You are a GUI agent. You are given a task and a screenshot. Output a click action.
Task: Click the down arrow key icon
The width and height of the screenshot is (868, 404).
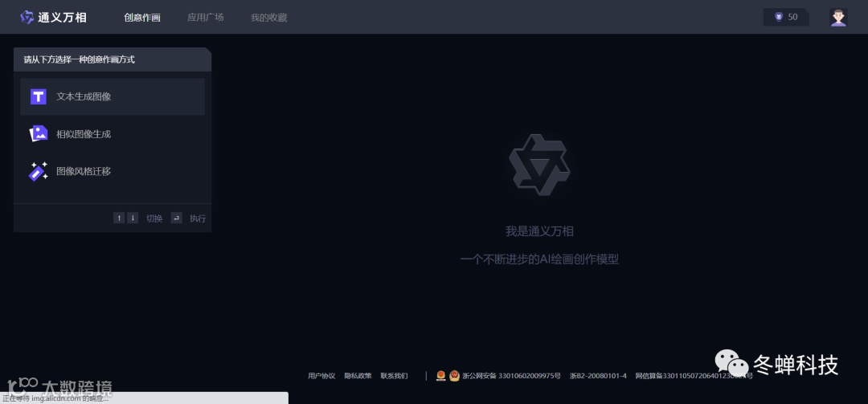(133, 218)
